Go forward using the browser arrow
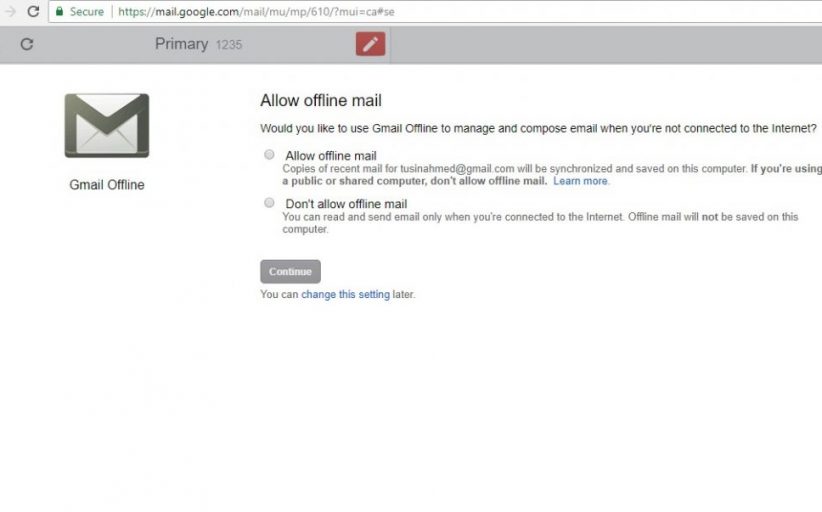 pos(10,12)
